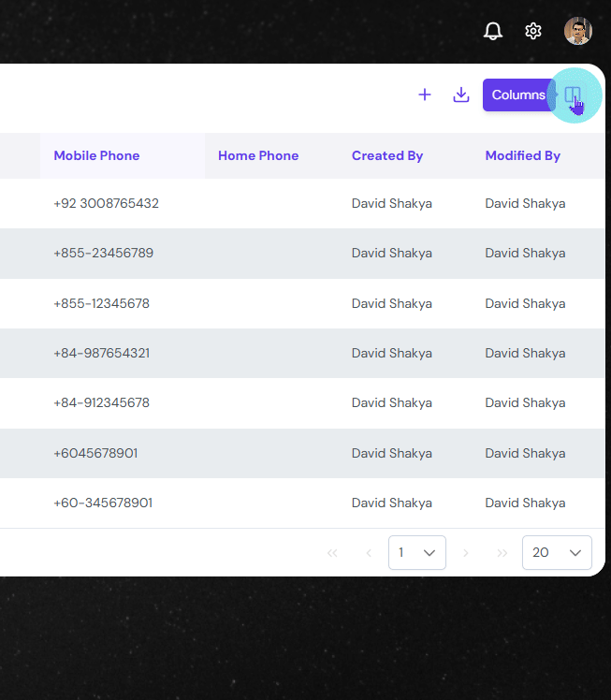Screen dimensions: 611x700
Task: Go to last page double-arrow icon
Action: 502,553
